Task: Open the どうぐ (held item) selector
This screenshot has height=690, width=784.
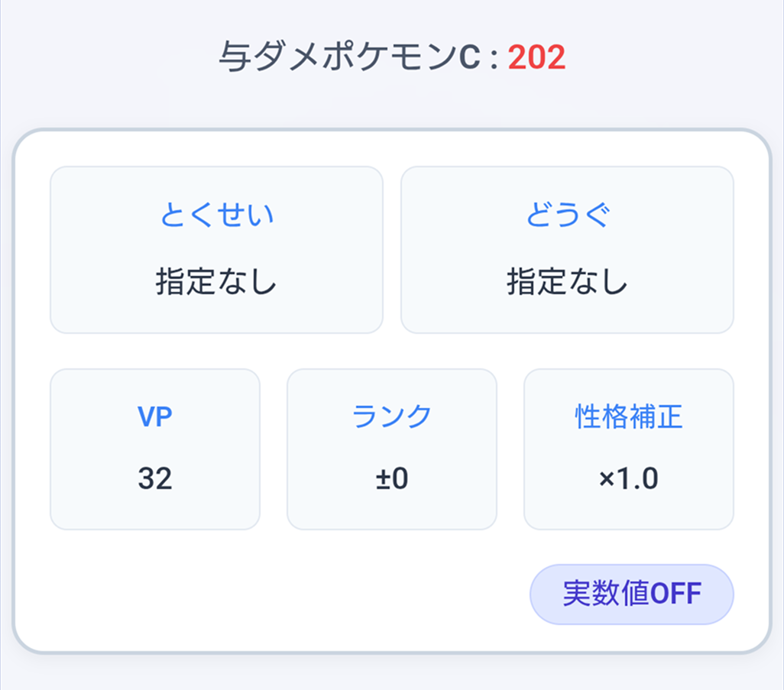Action: (x=567, y=251)
